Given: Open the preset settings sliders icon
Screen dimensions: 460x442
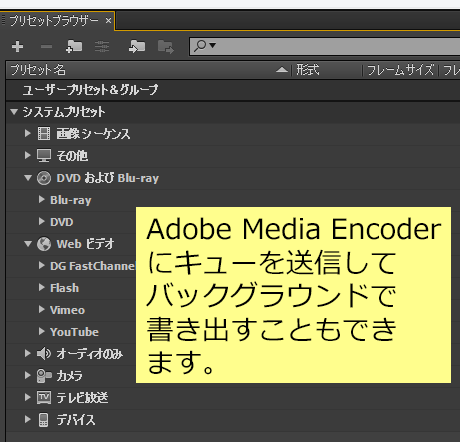Looking at the screenshot, I should pos(102,47).
